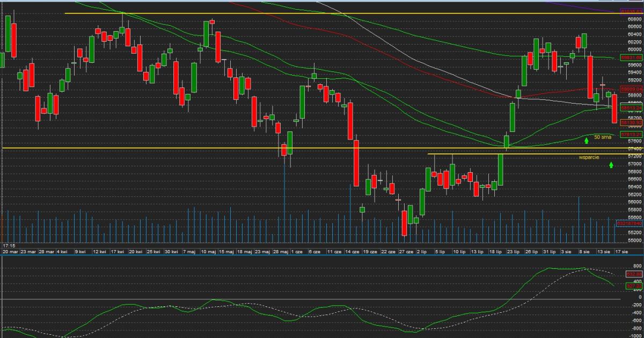Click the 58009.04 red price label
Image resolution: width=644 pixels, height=338 pixels.
pos(631,89)
